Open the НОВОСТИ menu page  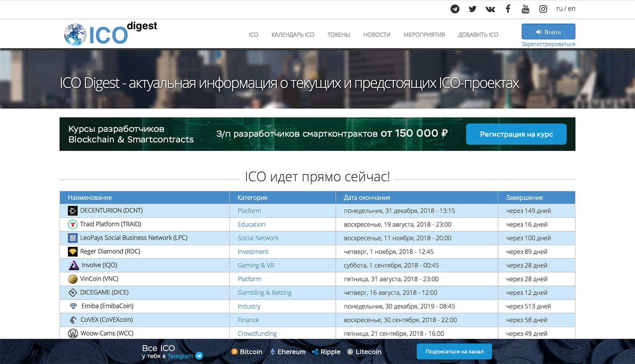[x=377, y=35]
